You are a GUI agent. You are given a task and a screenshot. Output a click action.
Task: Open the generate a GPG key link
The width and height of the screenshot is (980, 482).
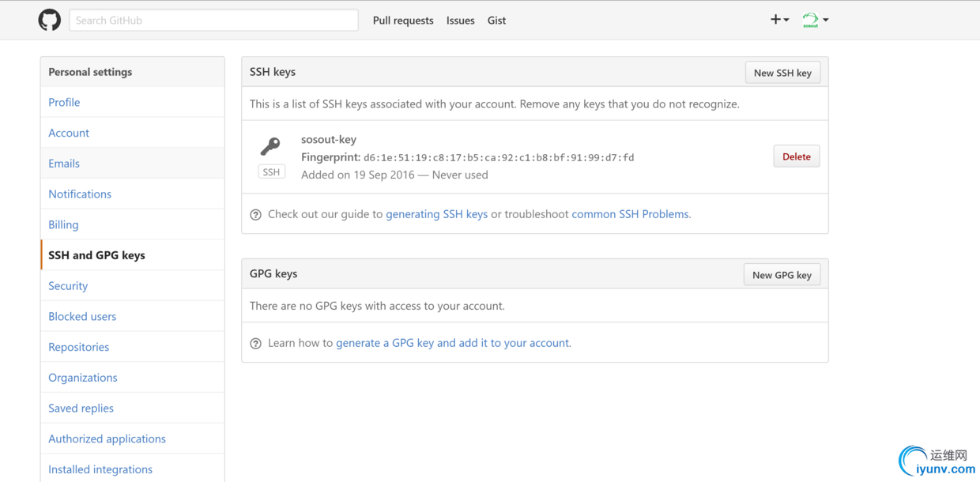453,343
